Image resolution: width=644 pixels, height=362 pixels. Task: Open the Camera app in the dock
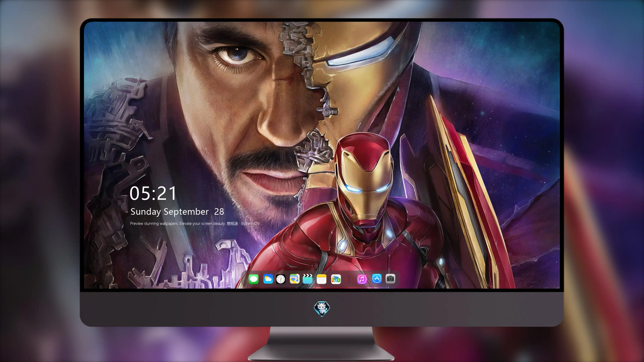pos(390,279)
